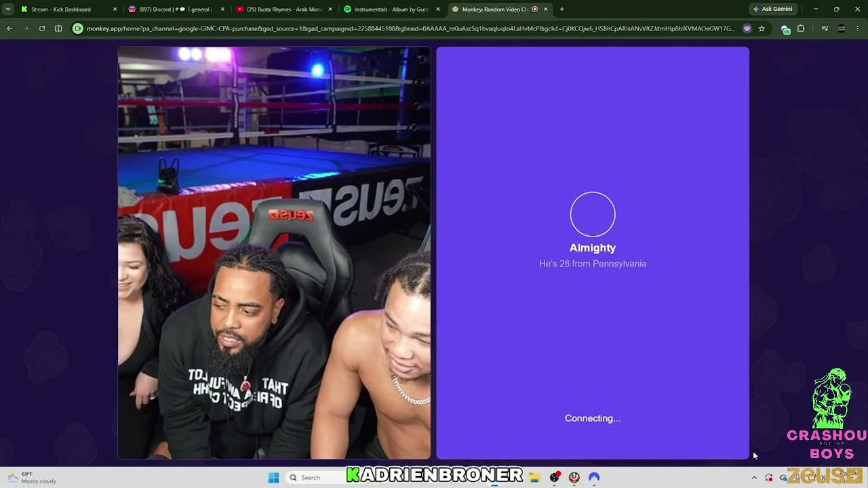Open the Windows Start menu
This screenshot has height=488, width=868.
pyautogui.click(x=273, y=478)
